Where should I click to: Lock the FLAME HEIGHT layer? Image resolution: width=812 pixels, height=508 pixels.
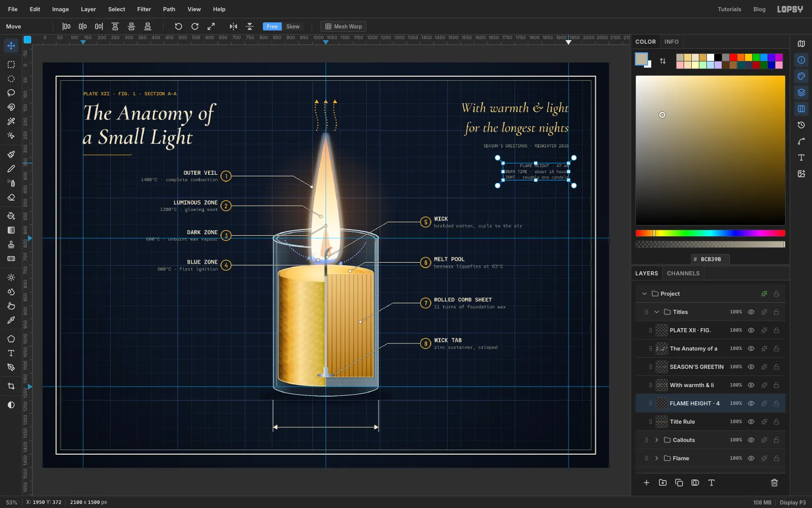tap(776, 403)
